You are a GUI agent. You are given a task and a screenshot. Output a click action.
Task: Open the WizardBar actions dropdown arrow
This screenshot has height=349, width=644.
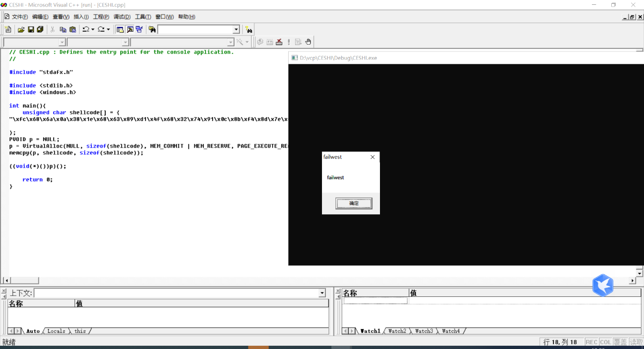point(247,42)
